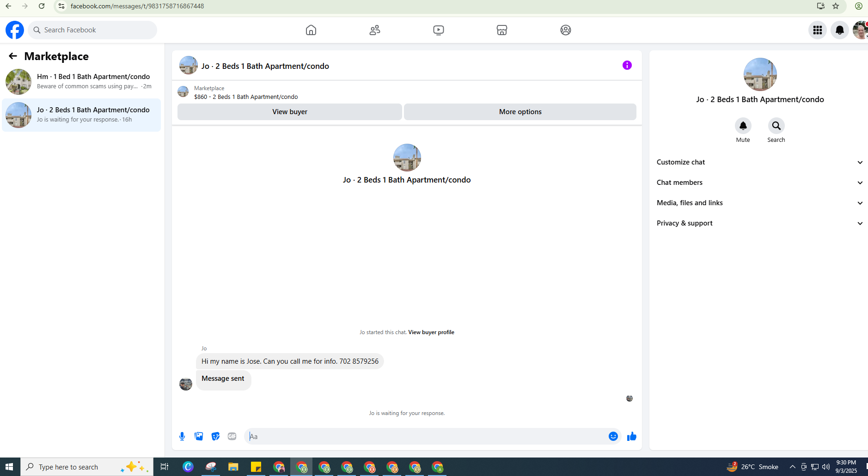The width and height of the screenshot is (868, 476).
Task: Expand Media, files and links section
Action: (x=760, y=203)
